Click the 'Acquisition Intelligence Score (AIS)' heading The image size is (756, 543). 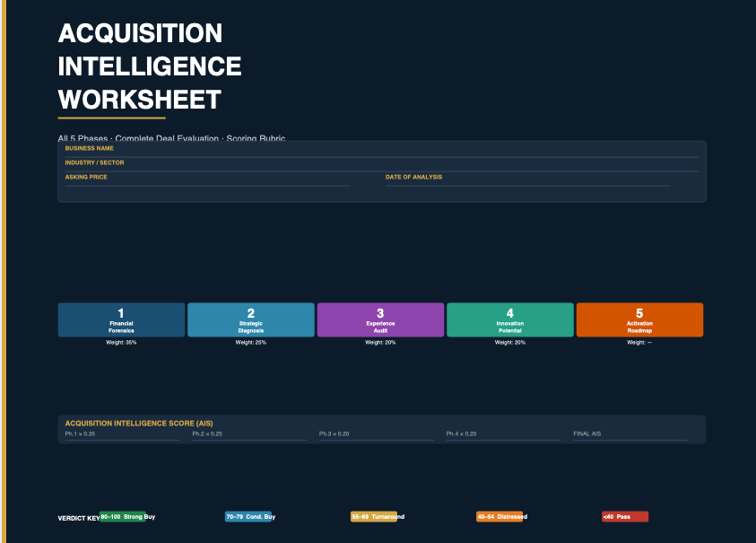(x=139, y=424)
